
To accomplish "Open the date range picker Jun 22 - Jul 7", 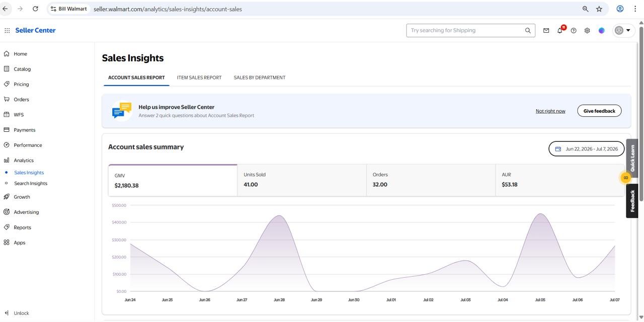I will (x=587, y=149).
